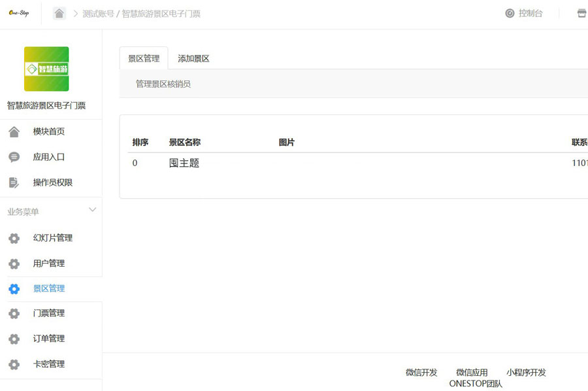This screenshot has height=391, width=588.
Task: Collapse the 业务菜单 section chevron
Action: pos(92,211)
